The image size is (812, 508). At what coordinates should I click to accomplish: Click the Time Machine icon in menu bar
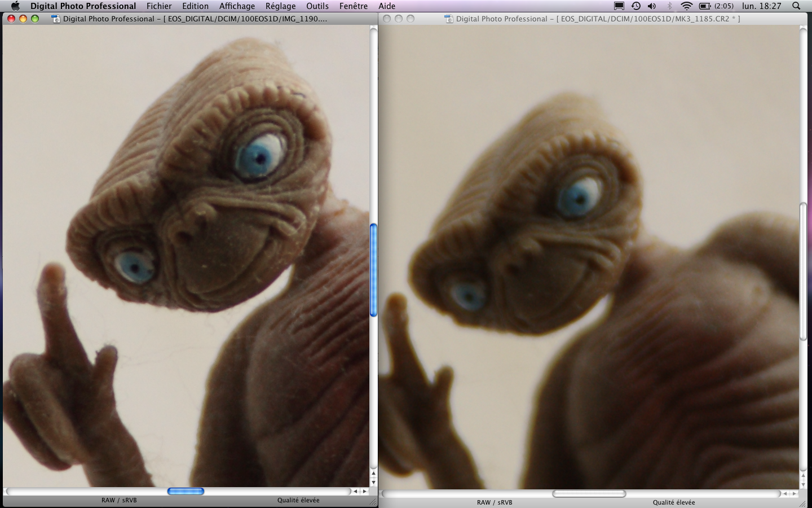[x=636, y=6]
